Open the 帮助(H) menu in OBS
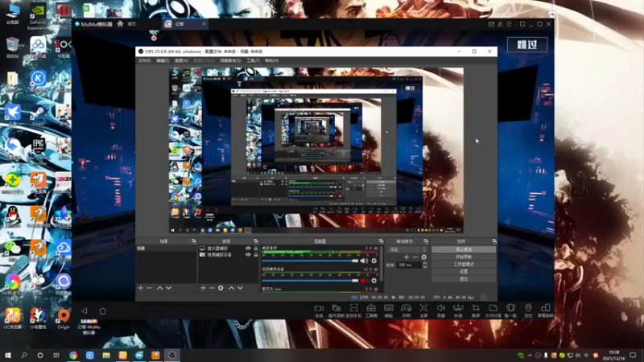This screenshot has height=362, width=644. [271, 61]
